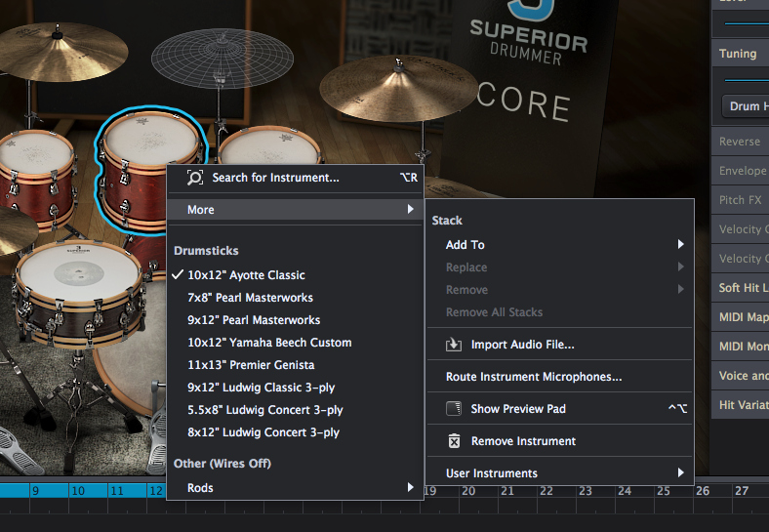
Task: Choose Route Instrument Microphones
Action: click(559, 377)
